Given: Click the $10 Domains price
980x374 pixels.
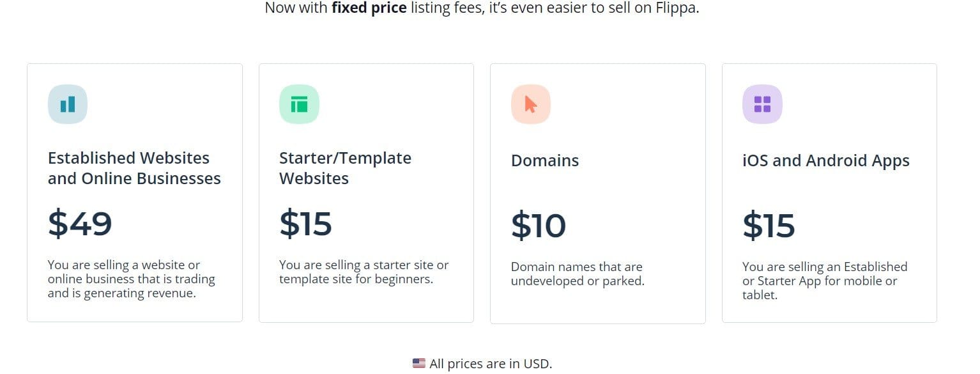Looking at the screenshot, I should [539, 226].
